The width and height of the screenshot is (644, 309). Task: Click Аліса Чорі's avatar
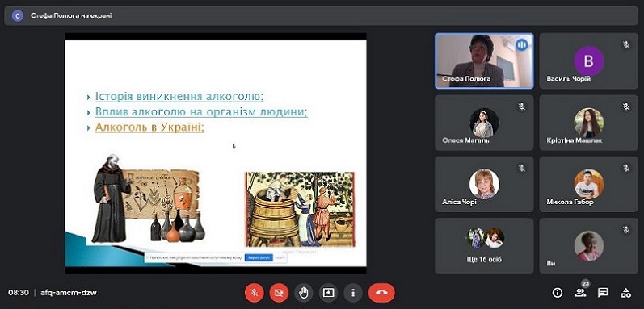(x=484, y=184)
